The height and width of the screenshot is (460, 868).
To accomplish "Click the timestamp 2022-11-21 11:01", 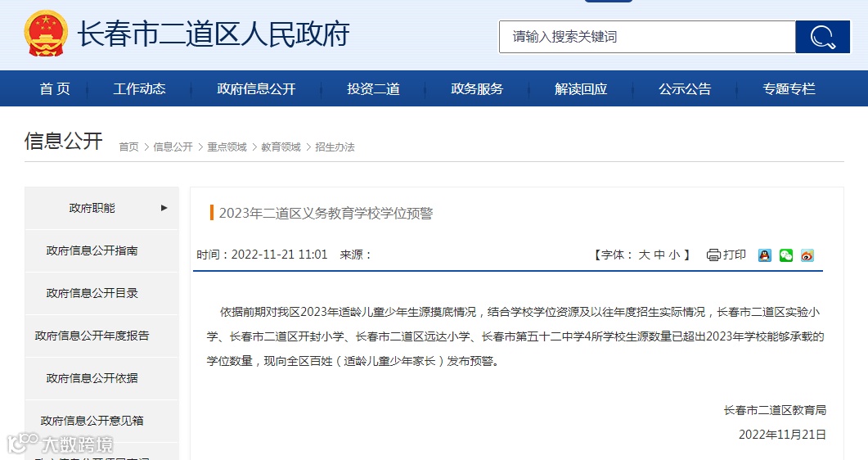I will coord(280,255).
